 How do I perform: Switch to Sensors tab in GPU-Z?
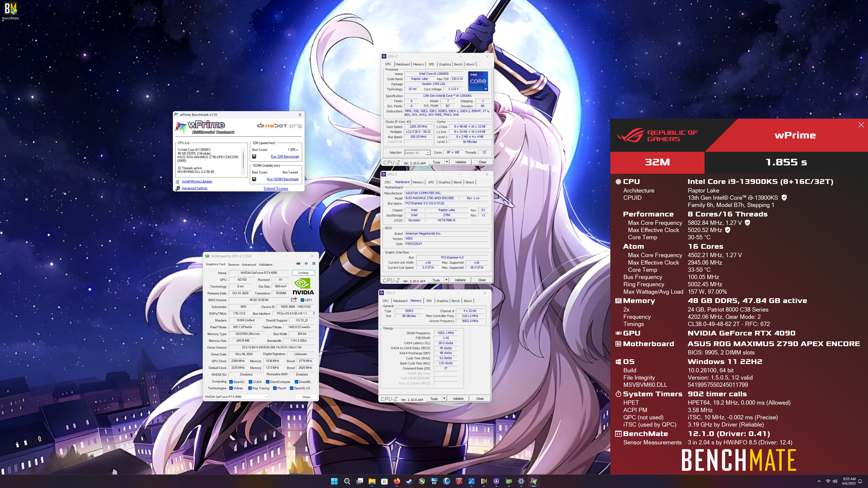[x=234, y=265]
